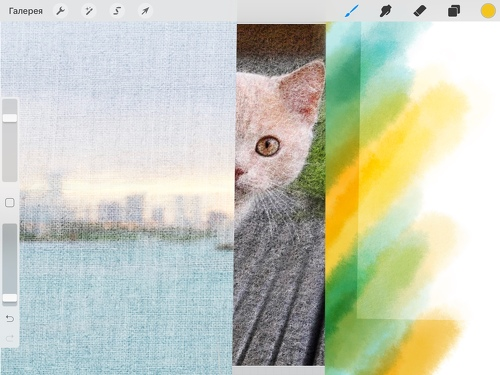Click the brush opacity slider handle

tap(10, 298)
